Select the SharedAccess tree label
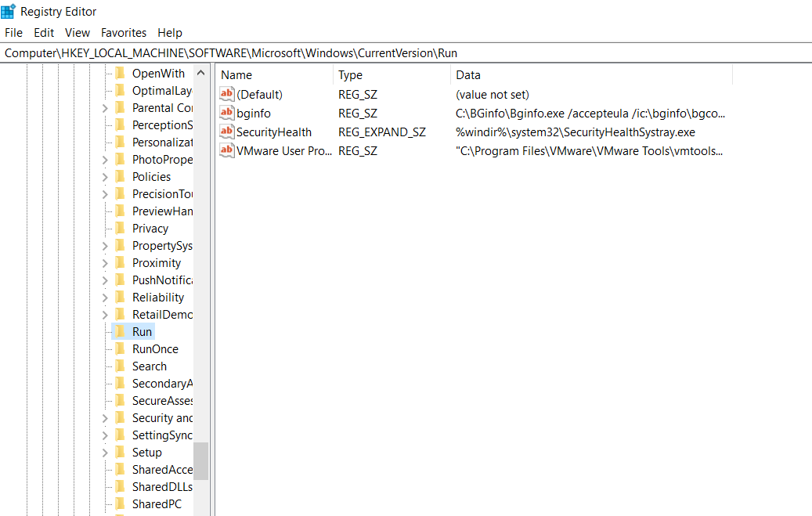 pyautogui.click(x=162, y=469)
